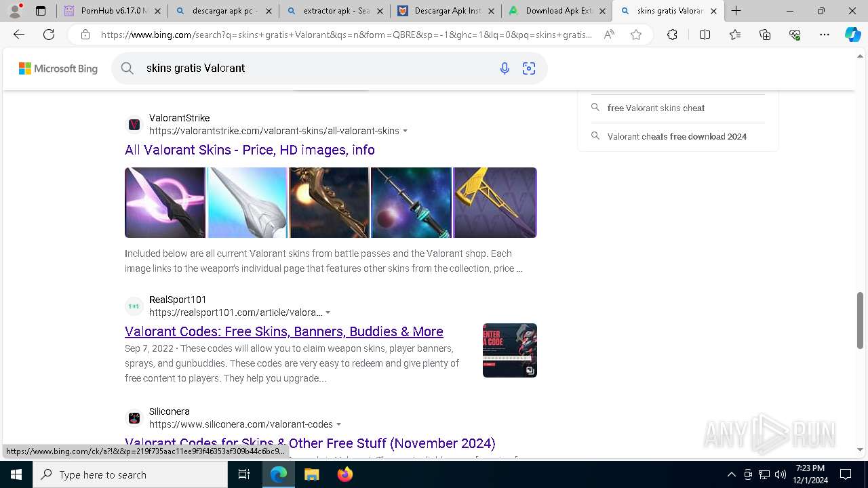868x488 pixels.
Task: Open the golden weapon skin thumbnail
Action: (330, 203)
